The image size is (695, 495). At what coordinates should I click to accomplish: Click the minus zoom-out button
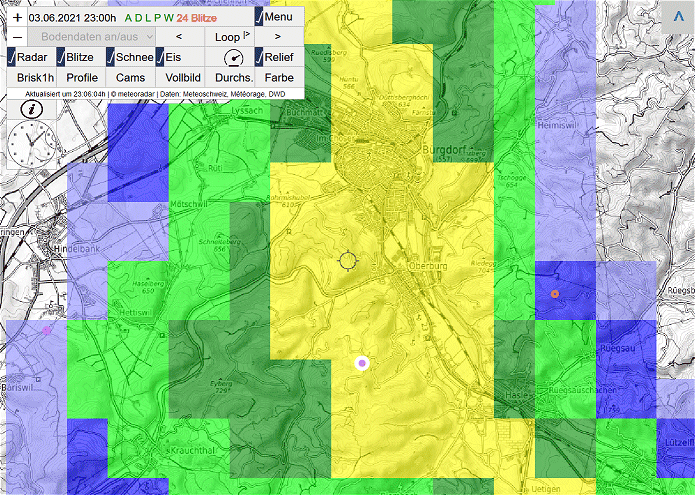(17, 36)
